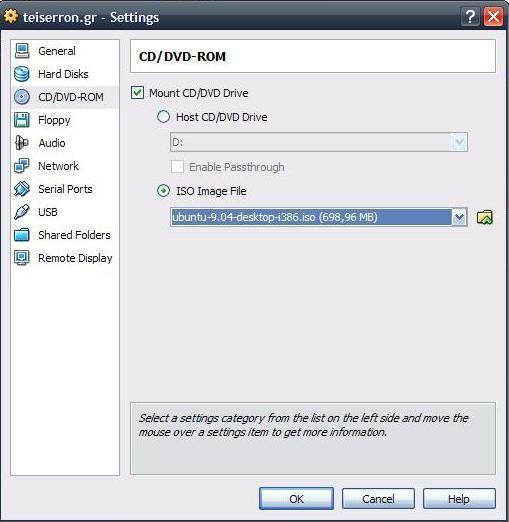
Task: Open the host drive D: dropdown
Action: (319, 142)
